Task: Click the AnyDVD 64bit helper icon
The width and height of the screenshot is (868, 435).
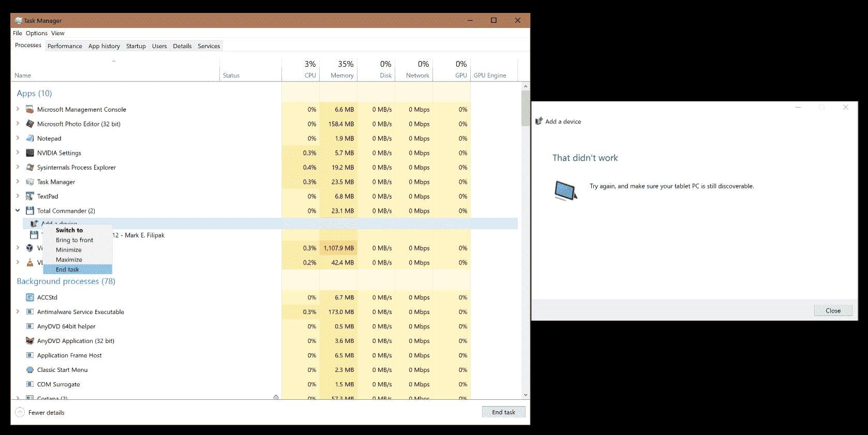Action: 30,326
